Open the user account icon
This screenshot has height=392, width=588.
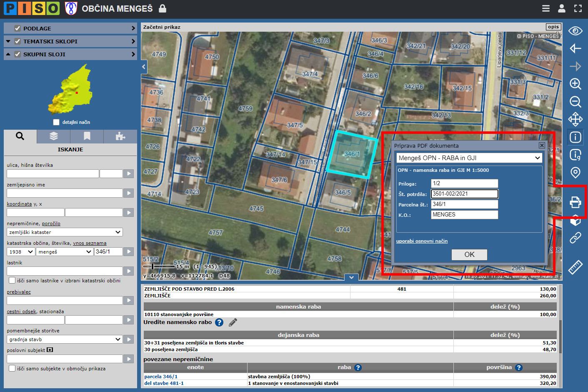[x=561, y=8]
